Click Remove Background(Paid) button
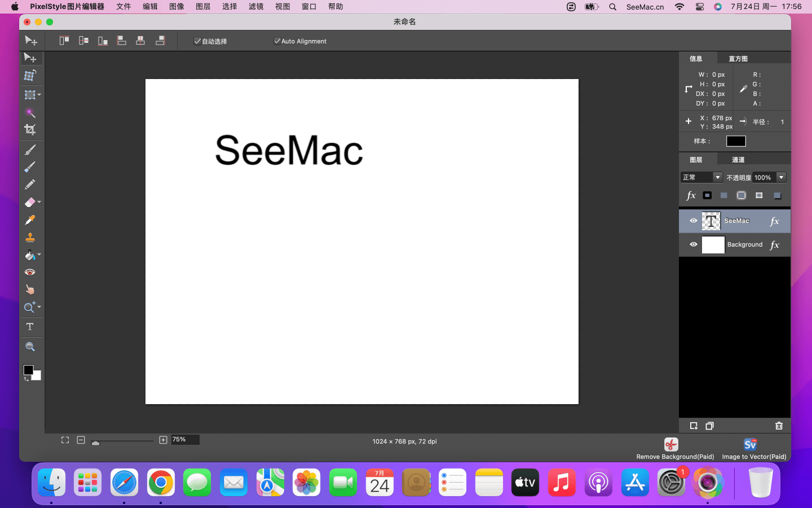812x508 pixels. [x=675, y=449]
